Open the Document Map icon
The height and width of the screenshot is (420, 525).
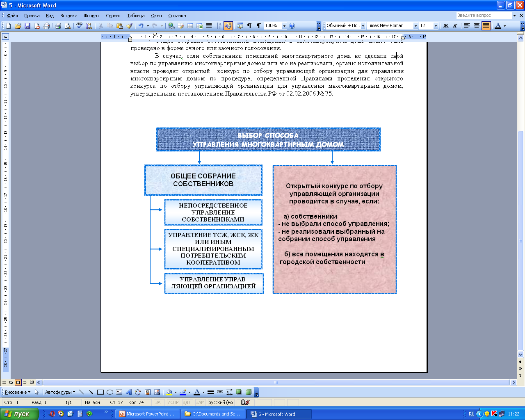pos(240,25)
